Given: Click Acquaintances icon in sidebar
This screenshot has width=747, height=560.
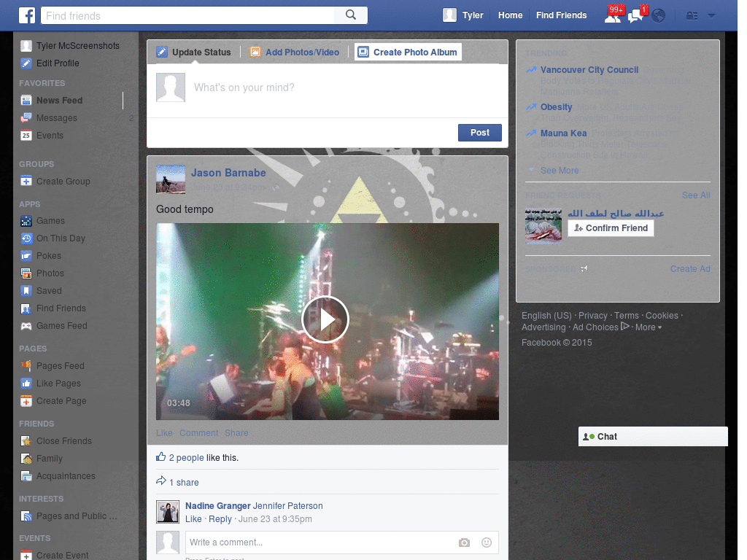Looking at the screenshot, I should pyautogui.click(x=26, y=475).
